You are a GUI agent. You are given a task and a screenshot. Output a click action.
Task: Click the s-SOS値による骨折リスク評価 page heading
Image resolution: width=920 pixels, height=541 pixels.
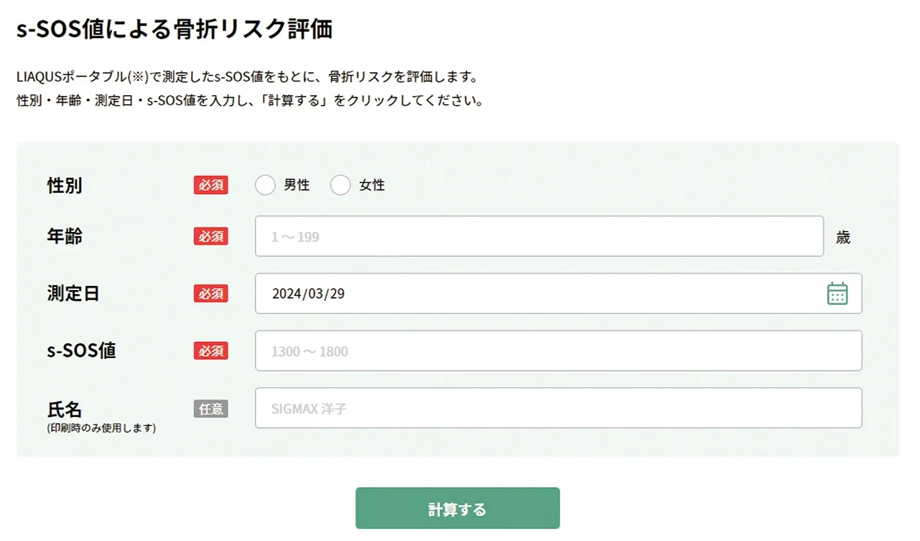(x=174, y=28)
